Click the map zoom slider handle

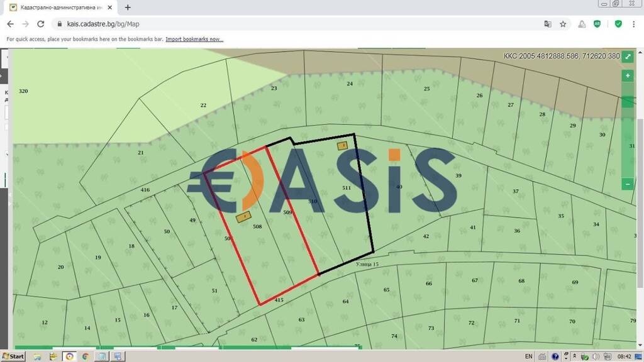(x=627, y=102)
